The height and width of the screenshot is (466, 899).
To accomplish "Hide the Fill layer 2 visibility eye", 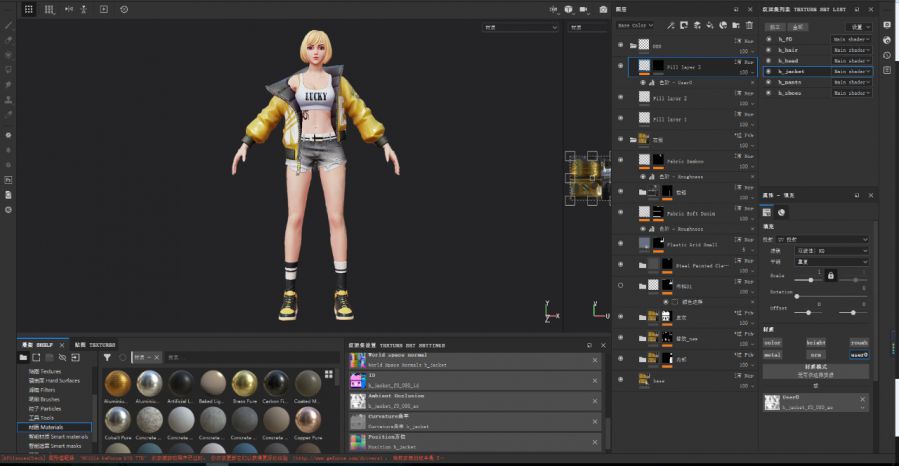I will [x=621, y=98].
